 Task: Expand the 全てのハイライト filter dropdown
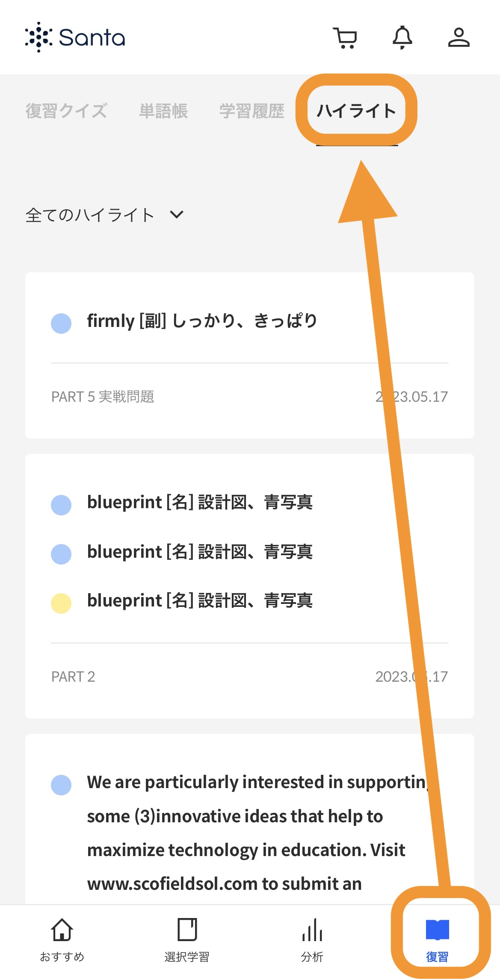pos(105,215)
